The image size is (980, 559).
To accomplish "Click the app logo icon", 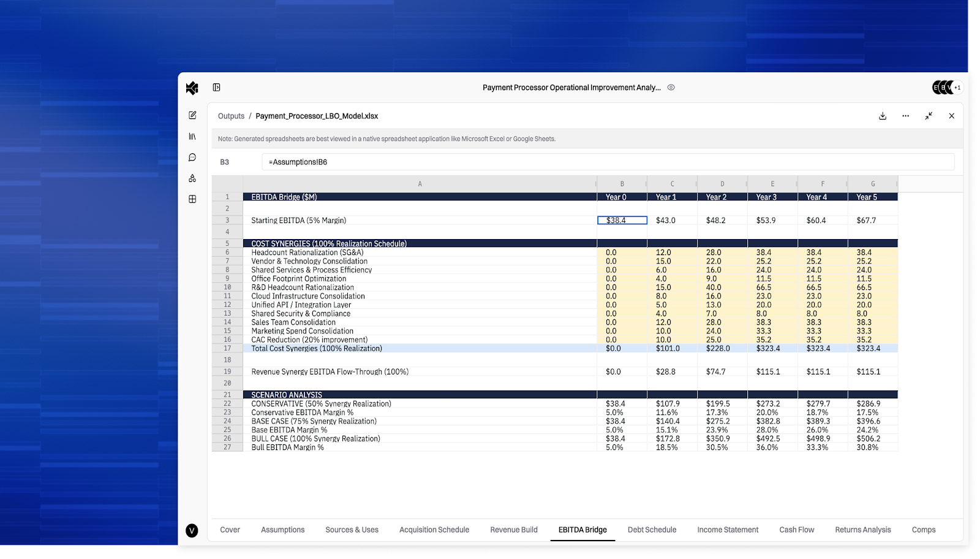I will pyautogui.click(x=192, y=88).
